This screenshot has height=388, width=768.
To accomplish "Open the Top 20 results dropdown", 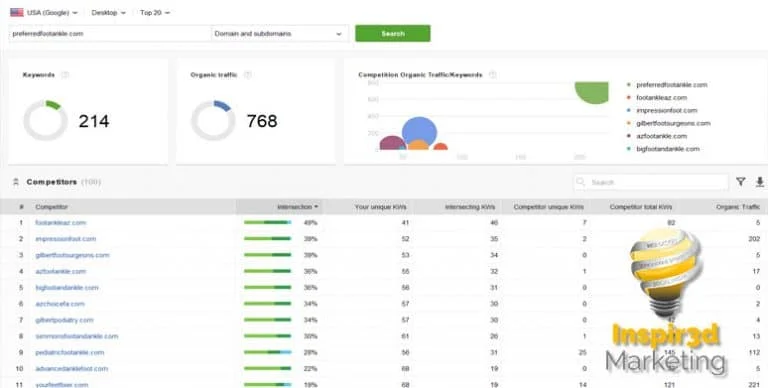I will click(x=155, y=13).
